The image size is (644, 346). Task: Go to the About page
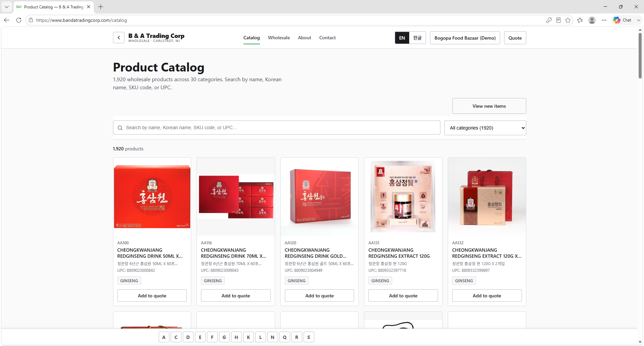(305, 38)
